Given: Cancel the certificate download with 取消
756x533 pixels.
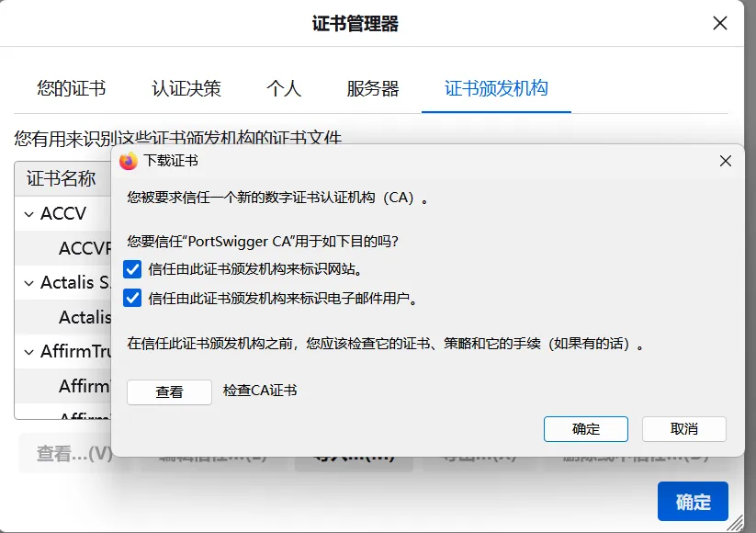Looking at the screenshot, I should coord(683,429).
